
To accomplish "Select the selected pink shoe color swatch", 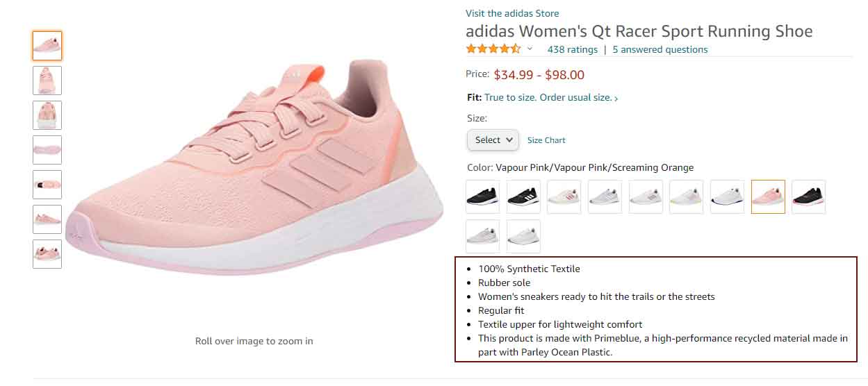I will pyautogui.click(x=768, y=196).
